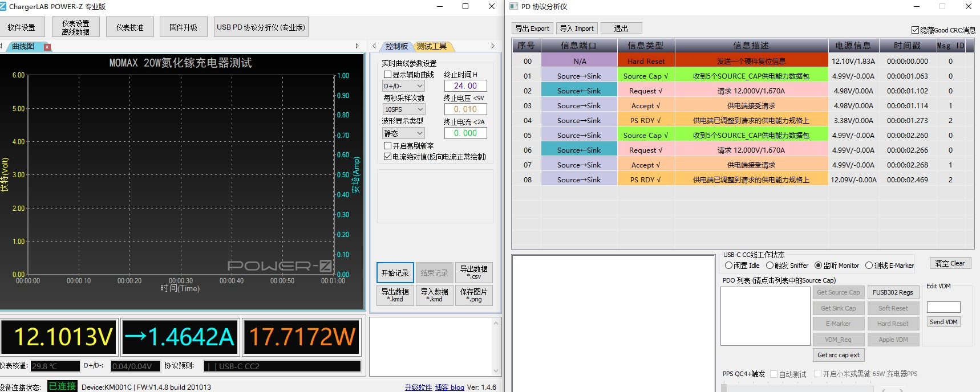Toggle 开启高刷新率 checkbox
Screen dimensions: 980x392
tap(387, 146)
